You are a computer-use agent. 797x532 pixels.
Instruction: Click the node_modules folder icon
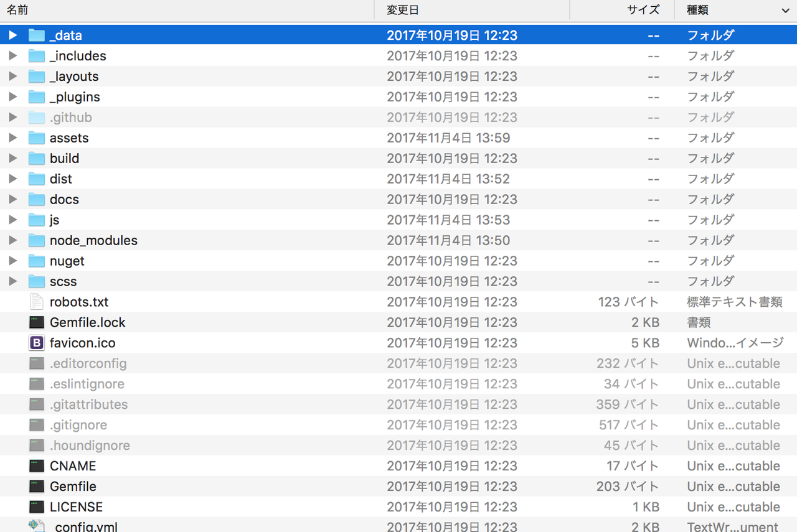point(37,241)
